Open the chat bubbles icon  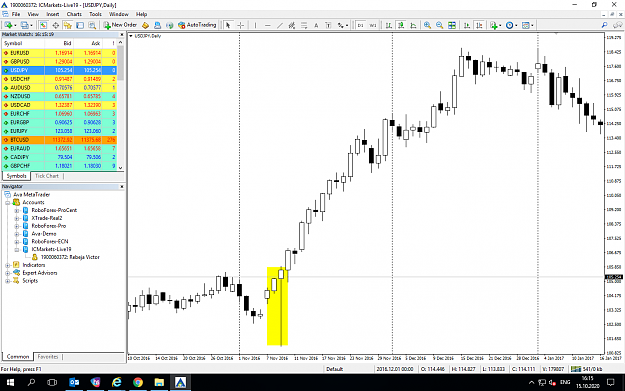pyautogui.click(x=618, y=25)
